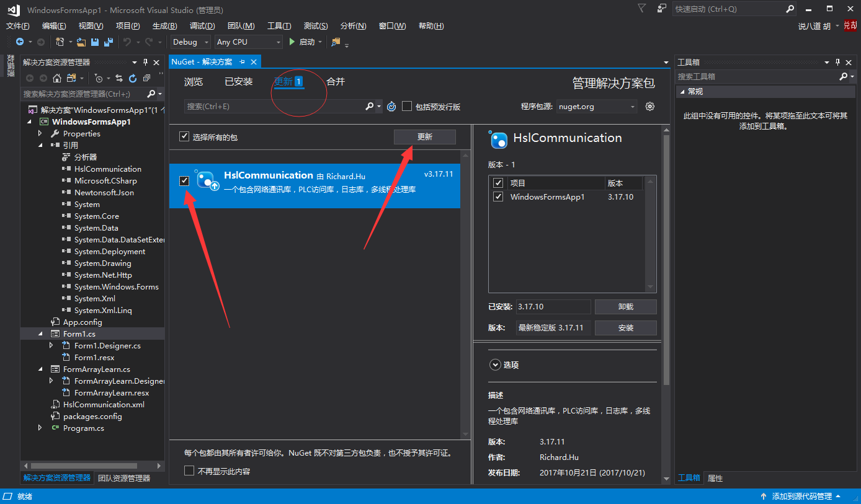Click the Save All toolbar icon
Image resolution: width=861 pixels, height=504 pixels.
pyautogui.click(x=109, y=42)
